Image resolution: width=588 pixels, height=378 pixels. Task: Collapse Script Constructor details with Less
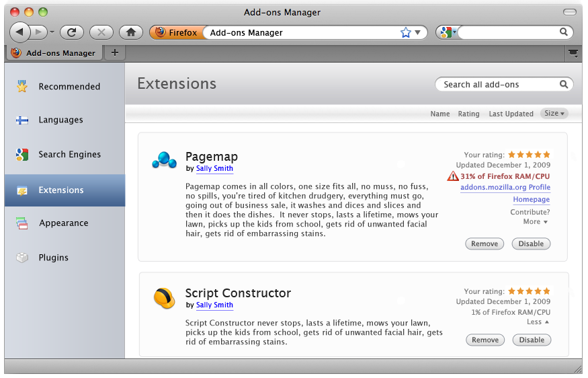[538, 322]
